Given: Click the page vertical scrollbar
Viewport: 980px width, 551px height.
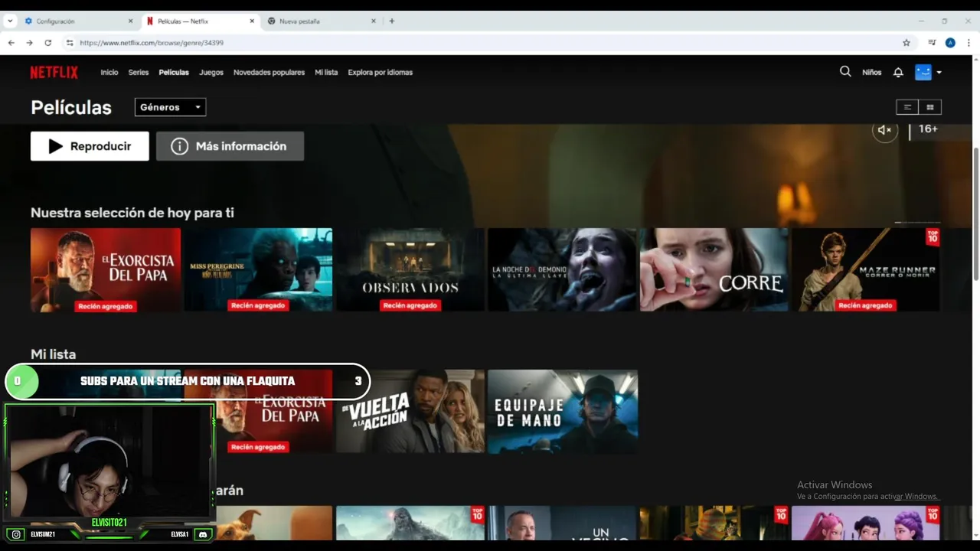Looking at the screenshot, I should click(x=975, y=214).
